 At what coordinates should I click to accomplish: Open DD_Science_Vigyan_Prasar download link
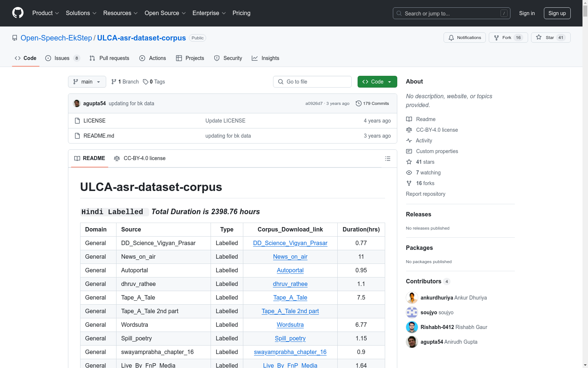point(290,243)
